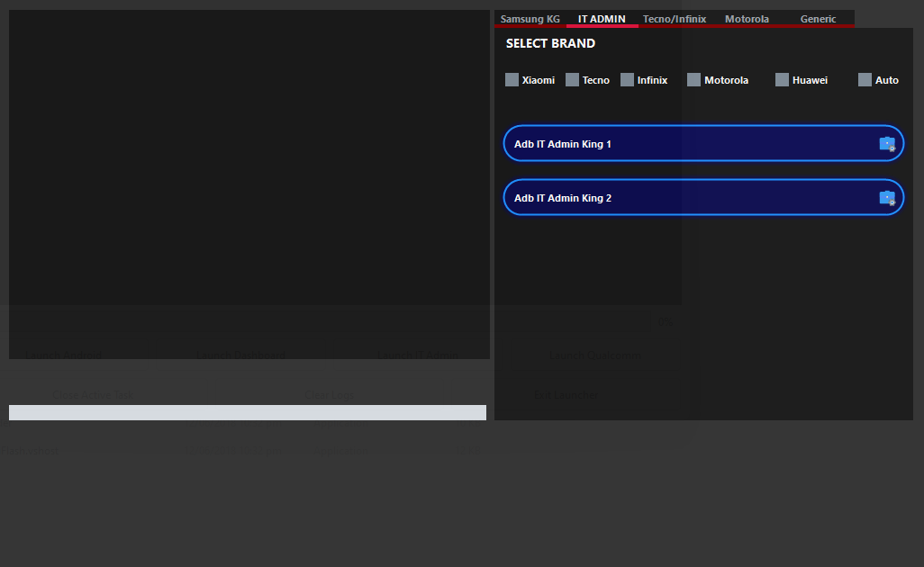Click the Launch Qualcomm button
The height and width of the screenshot is (567, 924).
[594, 355]
